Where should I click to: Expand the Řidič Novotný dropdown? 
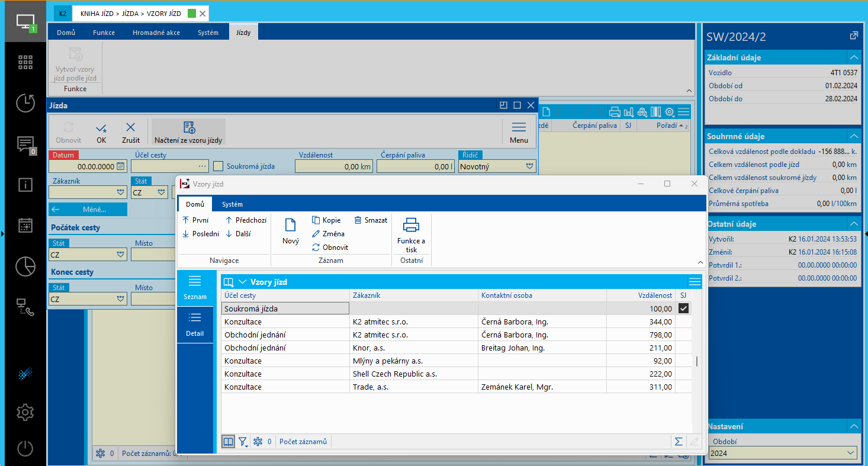click(x=529, y=167)
